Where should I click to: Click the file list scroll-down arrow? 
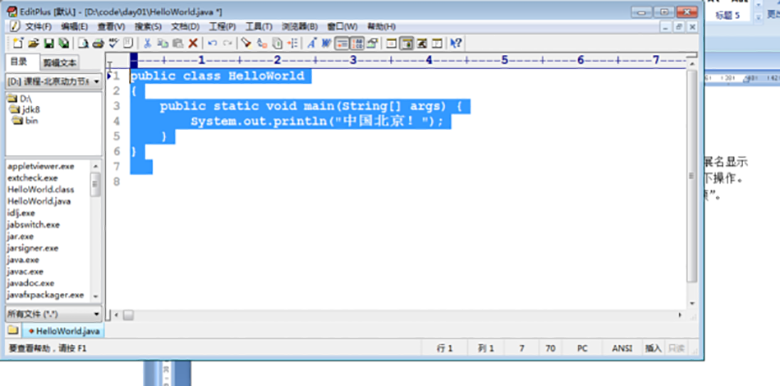pos(96,296)
